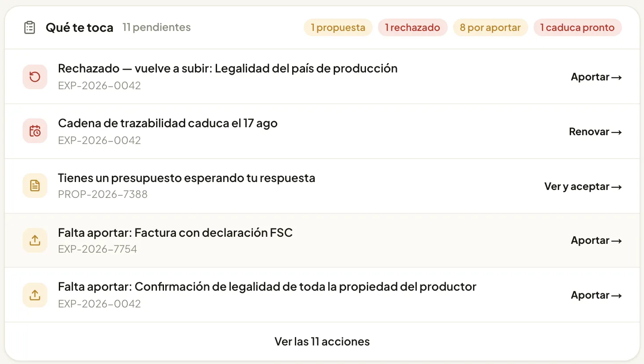Click the calendar-clock icon for Cadena de trazabilidad
The image size is (644, 364).
35,131
